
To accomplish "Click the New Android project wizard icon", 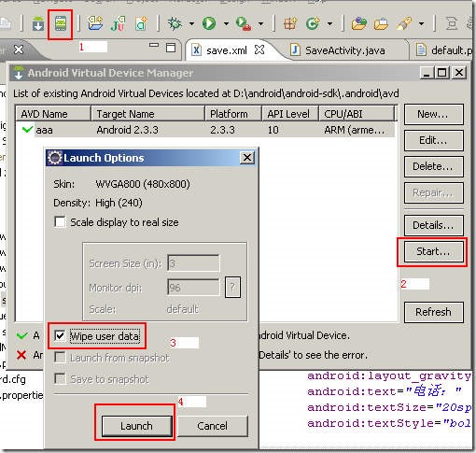I will coord(95,23).
